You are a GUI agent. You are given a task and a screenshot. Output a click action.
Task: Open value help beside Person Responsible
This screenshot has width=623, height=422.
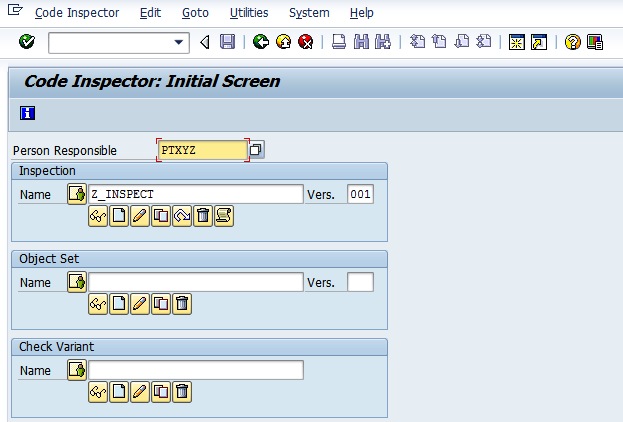point(255,150)
